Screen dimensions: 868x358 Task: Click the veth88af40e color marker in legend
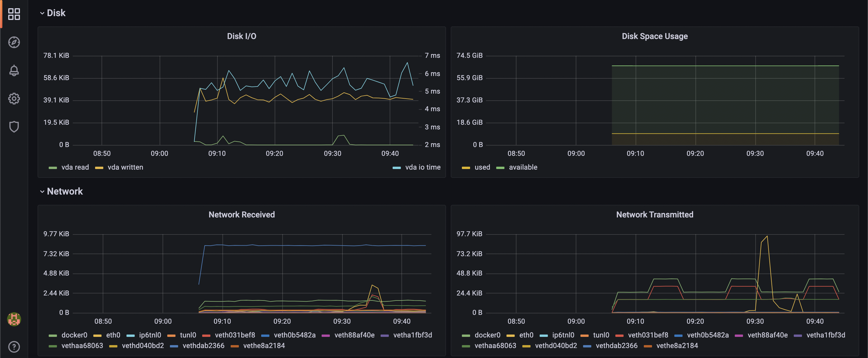[x=325, y=335]
